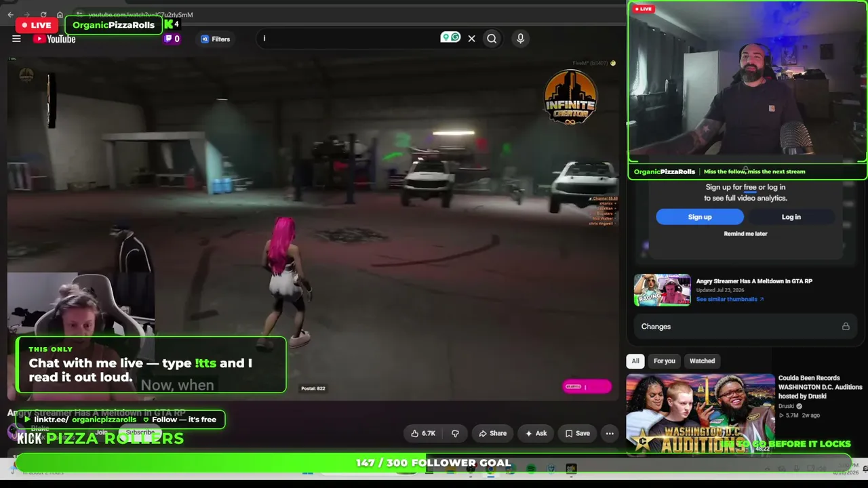Viewport: 868px width, 488px height.
Task: Reload the browser page
Action: [43, 14]
